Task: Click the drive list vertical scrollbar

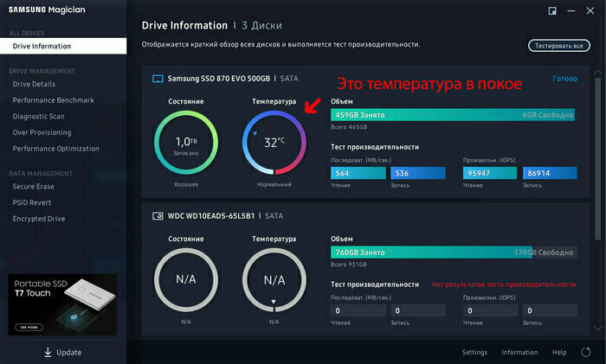Action: (598, 159)
